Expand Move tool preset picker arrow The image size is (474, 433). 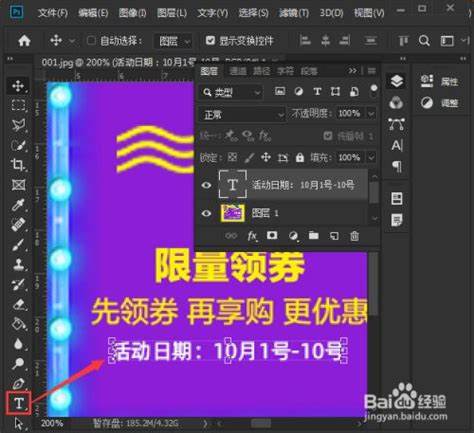click(72, 41)
